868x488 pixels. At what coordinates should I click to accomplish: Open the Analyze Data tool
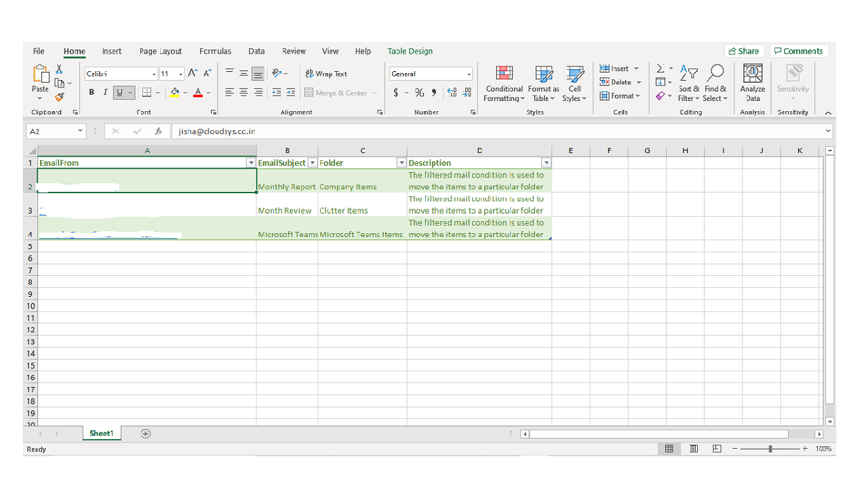coord(753,75)
